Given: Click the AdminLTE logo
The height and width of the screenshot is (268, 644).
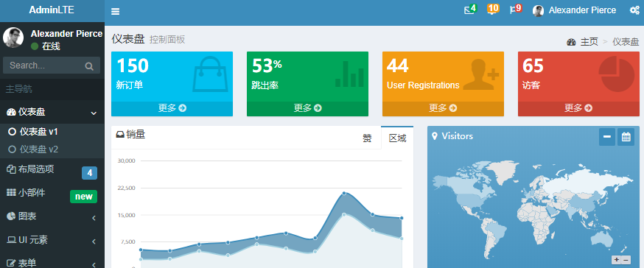Looking at the screenshot, I should click(52, 10).
